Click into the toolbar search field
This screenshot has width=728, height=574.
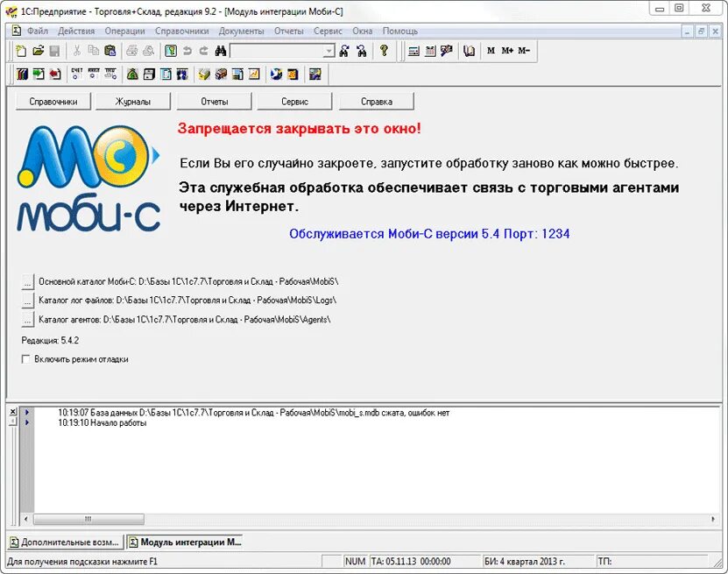(277, 51)
